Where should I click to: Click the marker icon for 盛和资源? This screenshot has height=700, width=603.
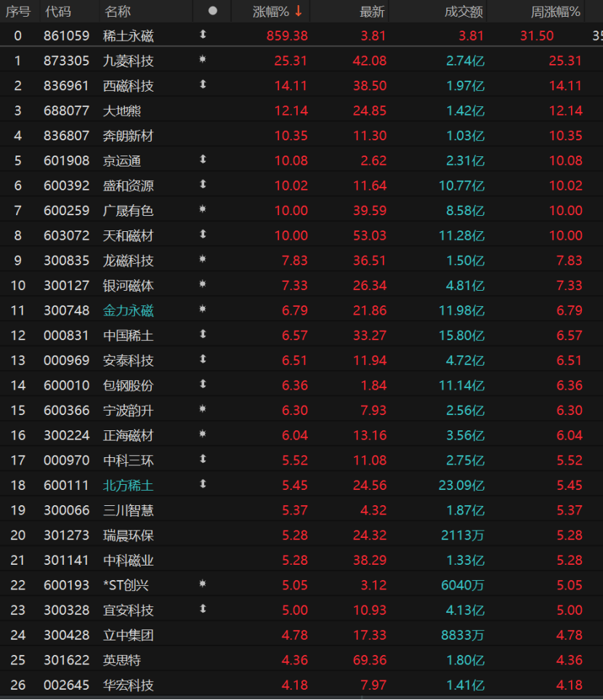(203, 185)
